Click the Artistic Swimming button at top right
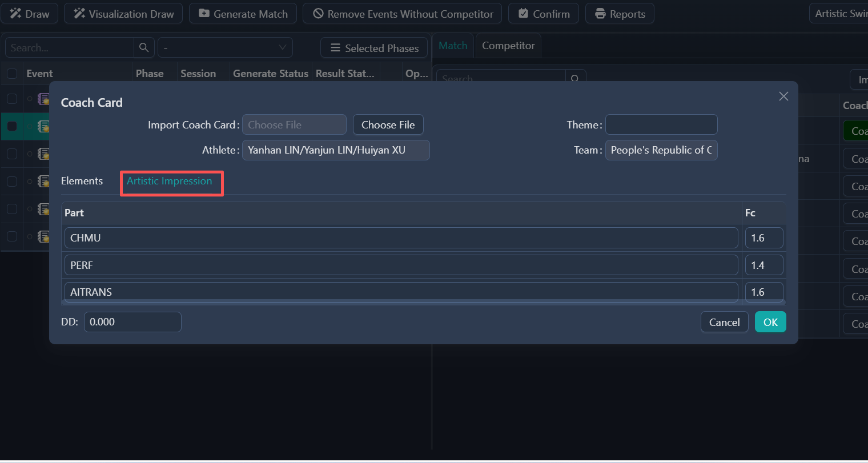 coord(839,14)
